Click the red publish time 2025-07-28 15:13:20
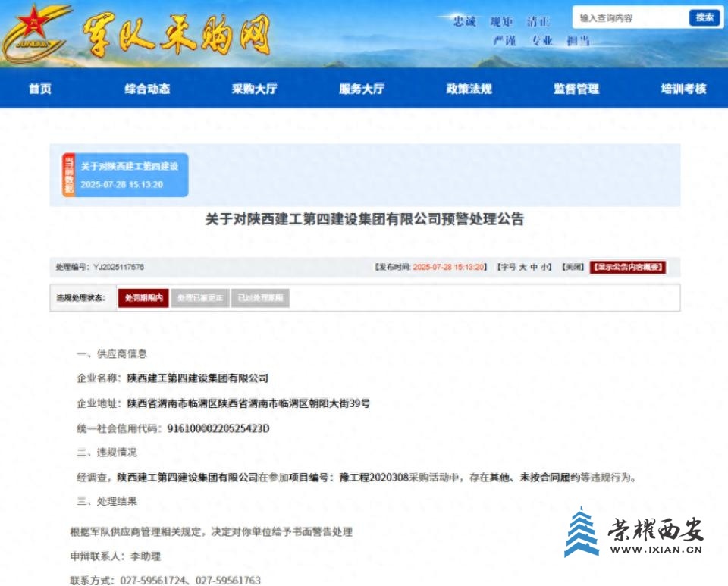The height and width of the screenshot is (586, 728). coord(448,267)
